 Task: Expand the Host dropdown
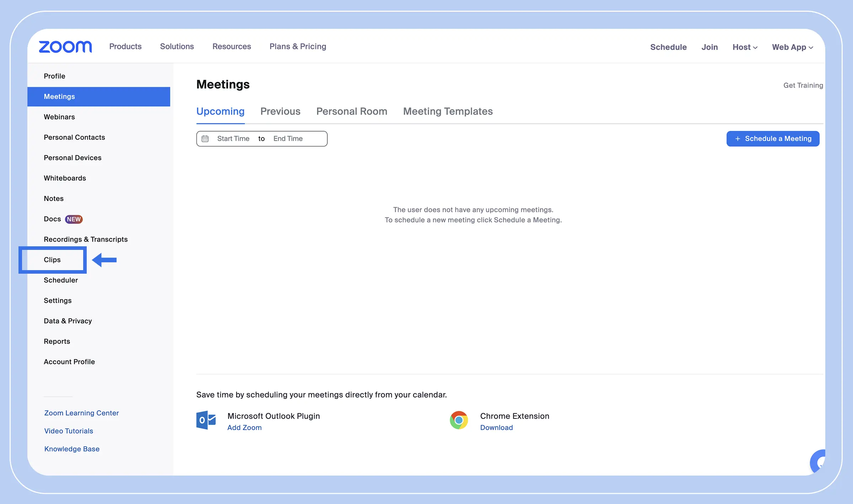[x=745, y=47]
